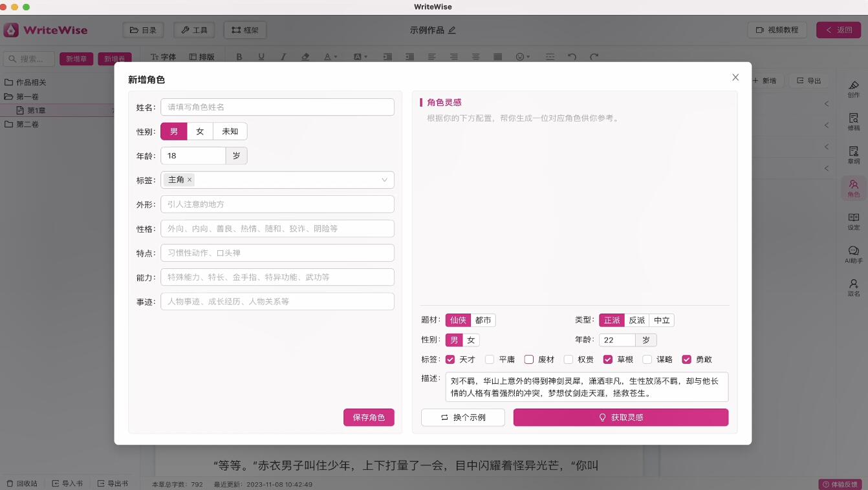The image size is (868, 490).
Task: Check the 废材 tag checkbox
Action: click(528, 359)
